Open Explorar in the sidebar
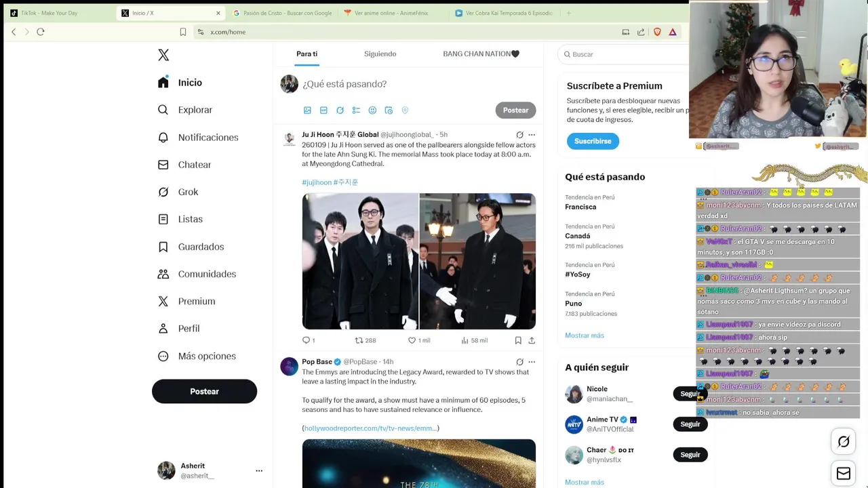The image size is (868, 488). (184, 110)
